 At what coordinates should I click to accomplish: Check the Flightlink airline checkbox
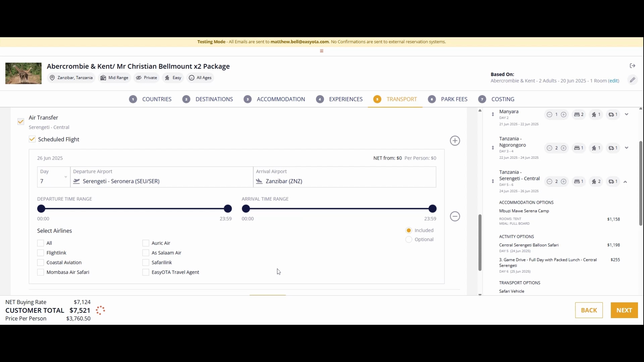41,253
